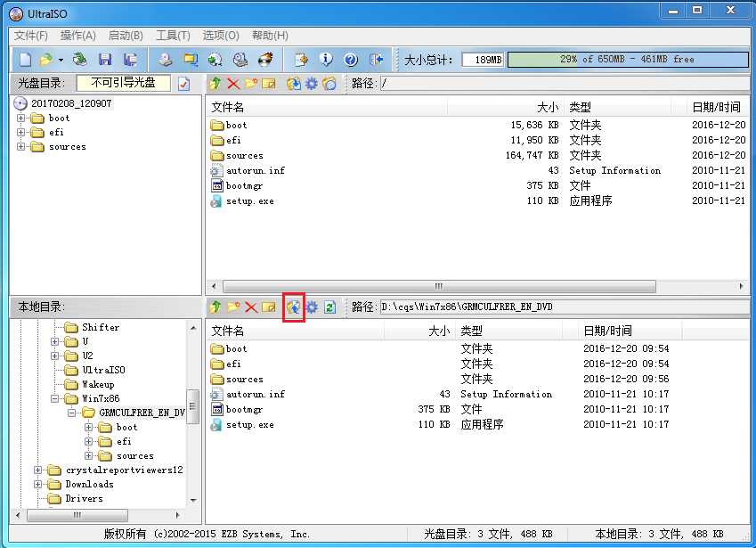The image size is (756, 548).
Task: Open the 启动(B) menu
Action: (x=126, y=36)
